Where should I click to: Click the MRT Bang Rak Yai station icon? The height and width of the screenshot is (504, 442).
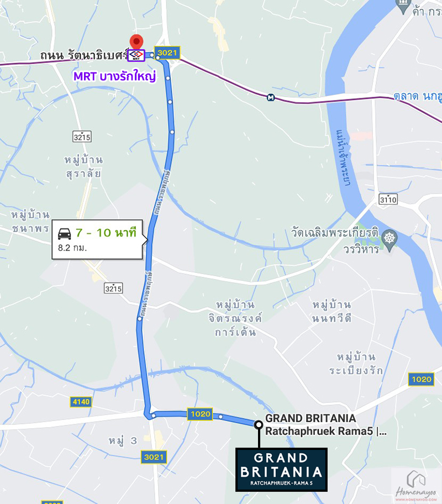[x=136, y=55]
